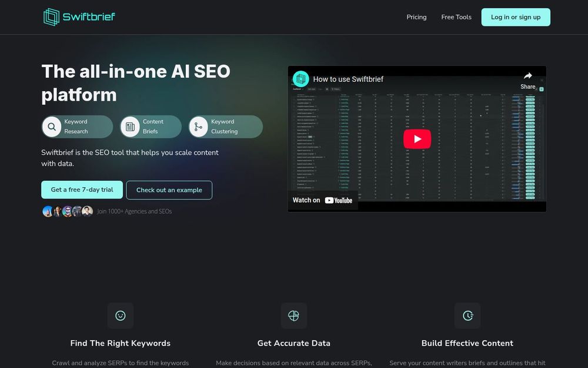The image size is (588, 368).
Task: Select the Keyword Clustering branch icon
Action: click(198, 127)
